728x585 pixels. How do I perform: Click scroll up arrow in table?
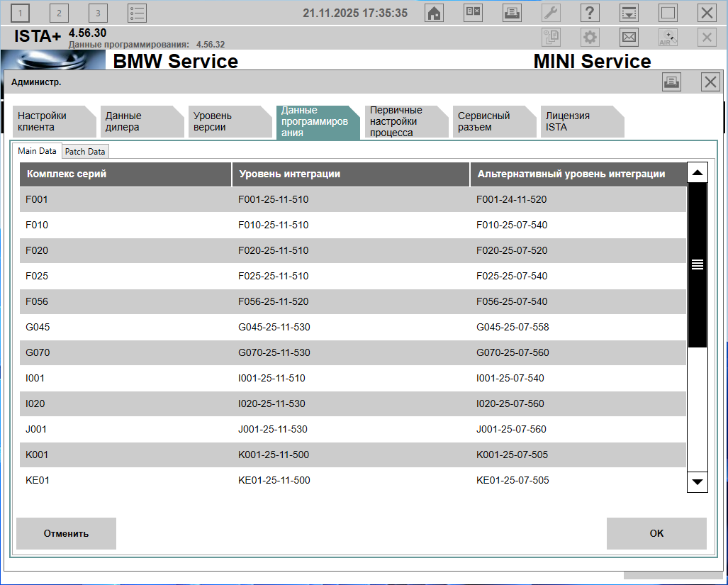pos(698,173)
